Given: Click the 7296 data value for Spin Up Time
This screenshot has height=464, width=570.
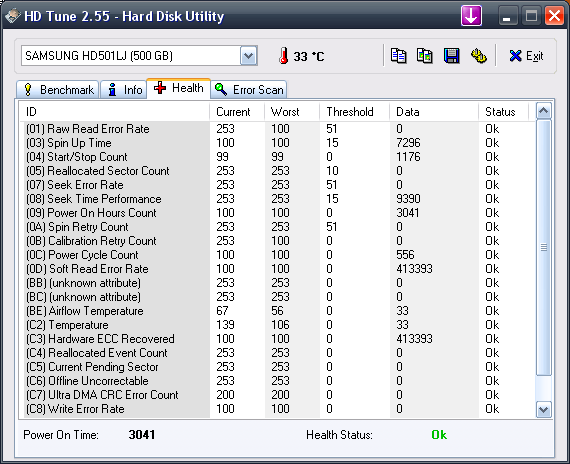Looking at the screenshot, I should [408, 143].
